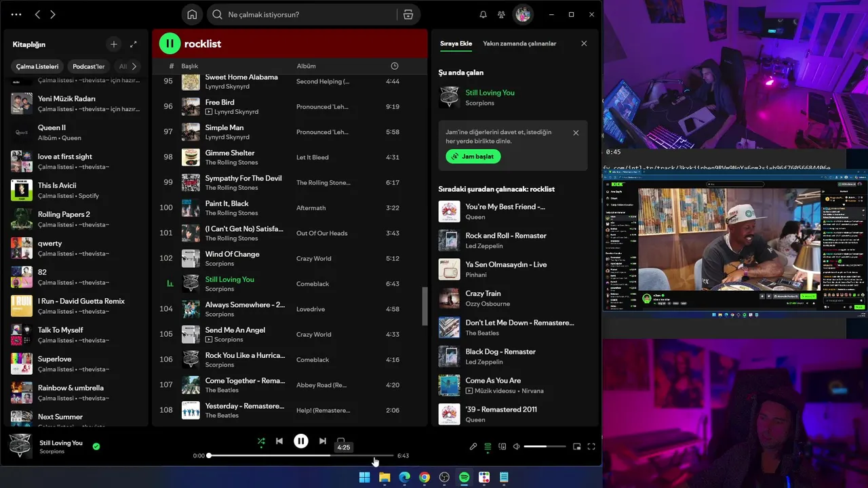The image size is (868, 488).
Task: Close the queue side panel
Action: click(584, 43)
